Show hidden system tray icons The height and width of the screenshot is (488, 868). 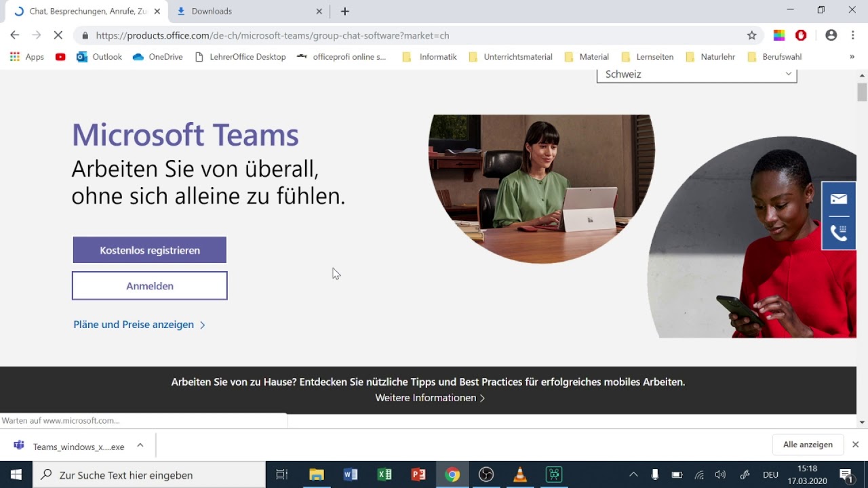633,474
